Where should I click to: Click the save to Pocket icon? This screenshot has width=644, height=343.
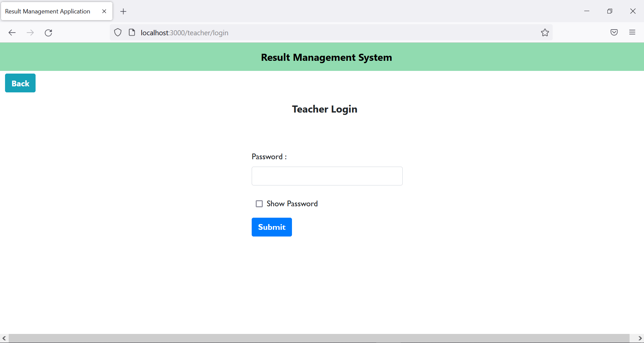614,32
